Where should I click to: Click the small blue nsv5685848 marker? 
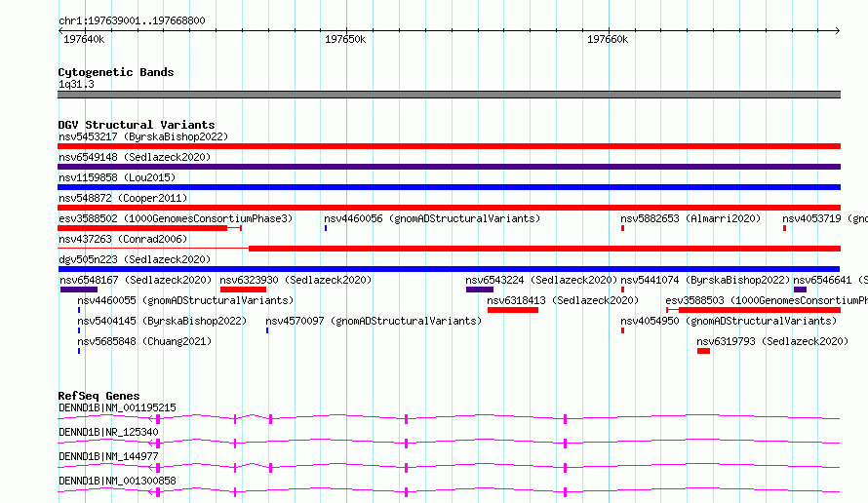pos(79,351)
